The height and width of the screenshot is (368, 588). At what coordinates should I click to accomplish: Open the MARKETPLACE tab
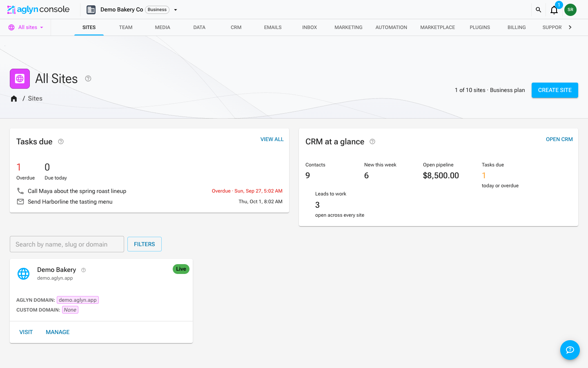click(x=438, y=27)
